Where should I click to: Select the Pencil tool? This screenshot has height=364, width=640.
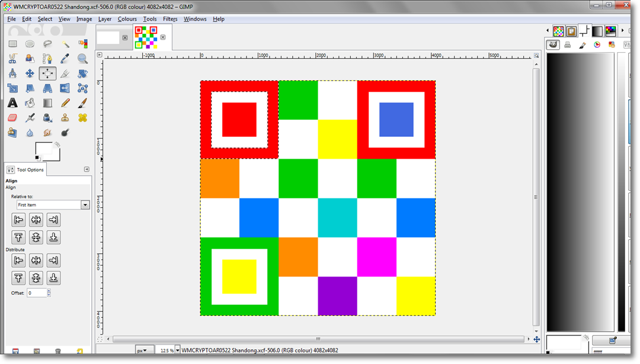point(65,103)
